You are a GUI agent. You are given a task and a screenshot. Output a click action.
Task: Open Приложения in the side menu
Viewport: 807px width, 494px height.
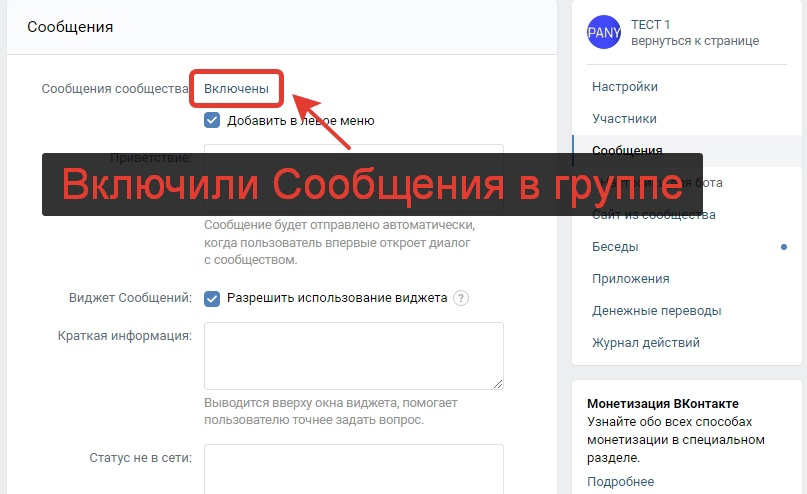[630, 279]
